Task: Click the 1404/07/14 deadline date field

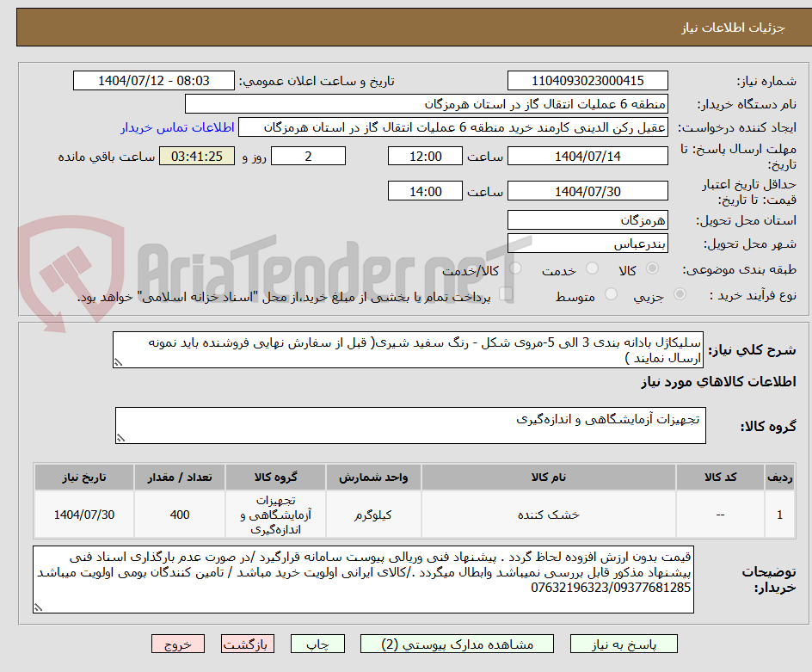Action: [x=587, y=156]
